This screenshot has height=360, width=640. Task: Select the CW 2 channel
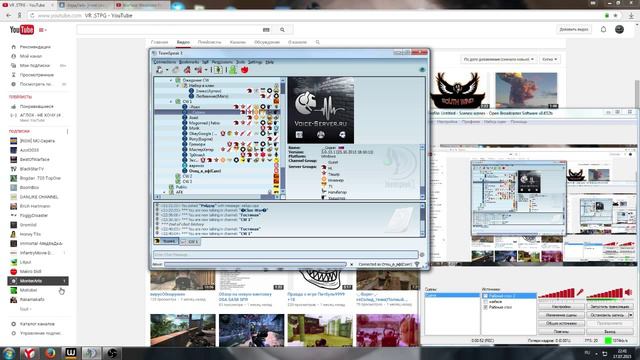pyautogui.click(x=187, y=176)
